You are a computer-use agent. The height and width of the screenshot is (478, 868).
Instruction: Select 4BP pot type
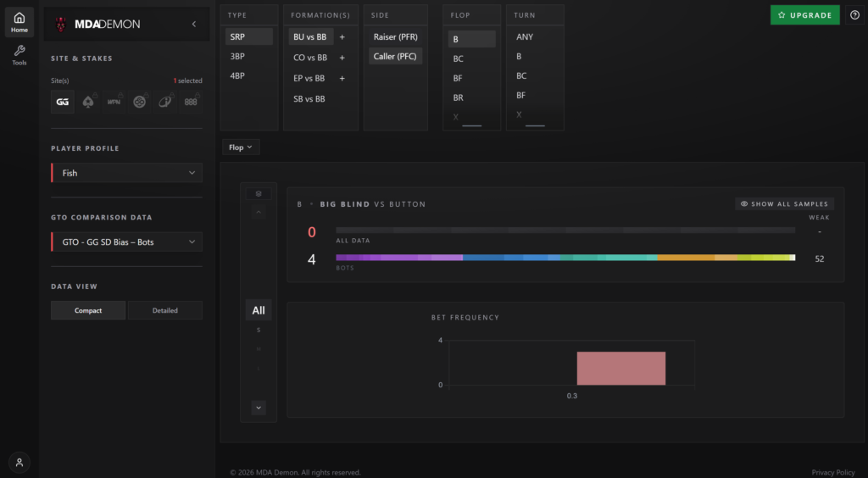248,75
